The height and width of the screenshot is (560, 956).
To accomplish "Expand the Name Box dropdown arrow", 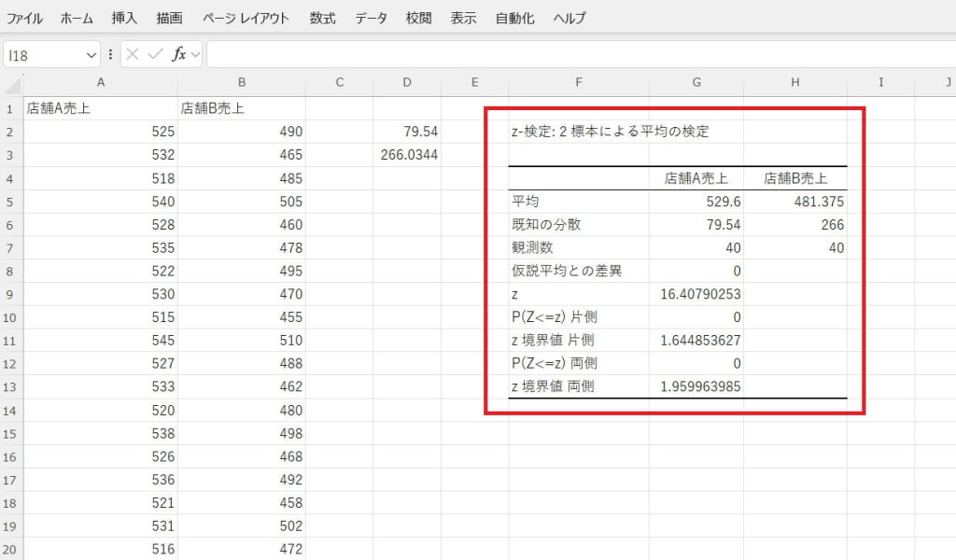I will [91, 55].
